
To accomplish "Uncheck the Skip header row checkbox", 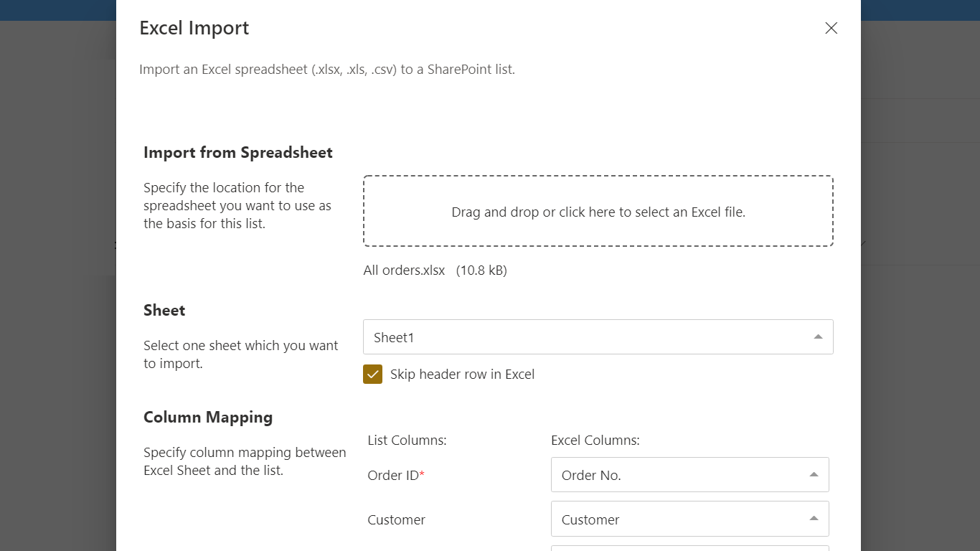I will click(372, 375).
